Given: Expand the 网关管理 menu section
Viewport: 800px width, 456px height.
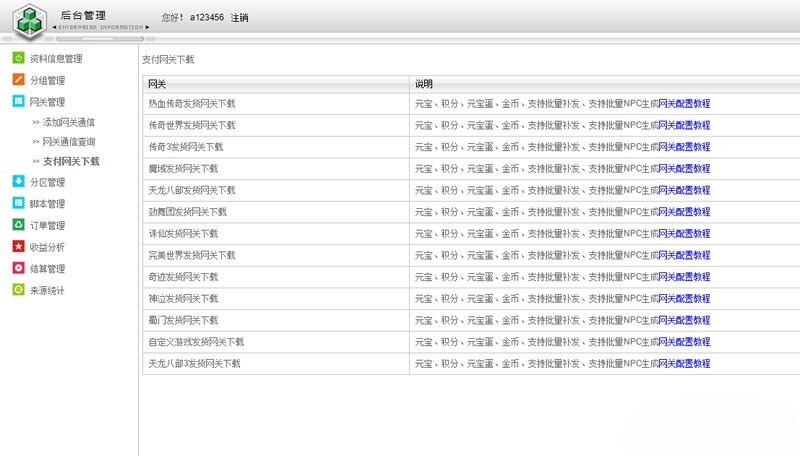Looking at the screenshot, I should click(x=47, y=102).
